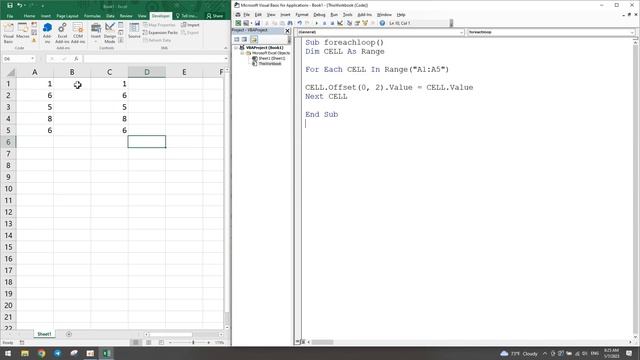Open XML Source pane
The image size is (640, 360).
(x=134, y=31)
